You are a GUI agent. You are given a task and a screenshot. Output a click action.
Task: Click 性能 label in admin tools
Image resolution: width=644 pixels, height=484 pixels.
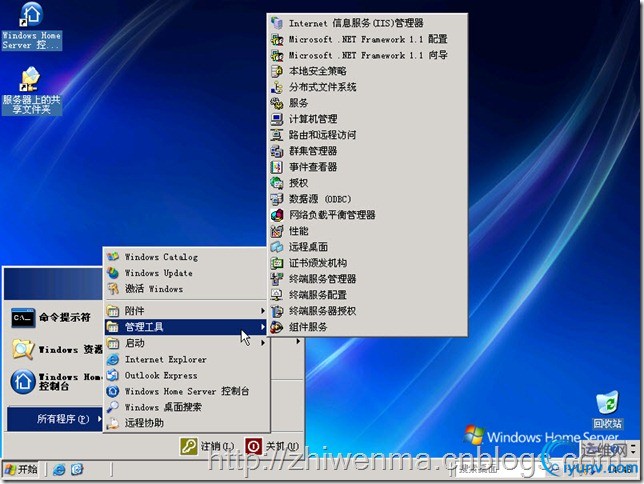point(299,231)
